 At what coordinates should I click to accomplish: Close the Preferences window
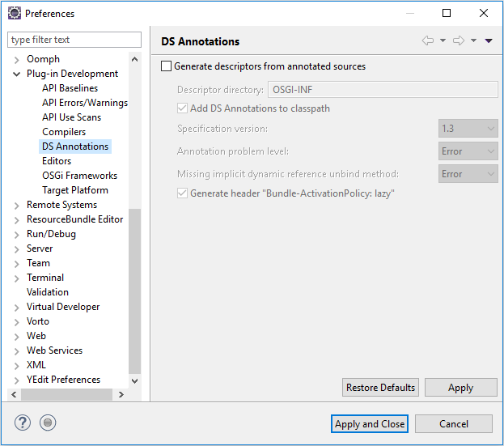pos(484,13)
